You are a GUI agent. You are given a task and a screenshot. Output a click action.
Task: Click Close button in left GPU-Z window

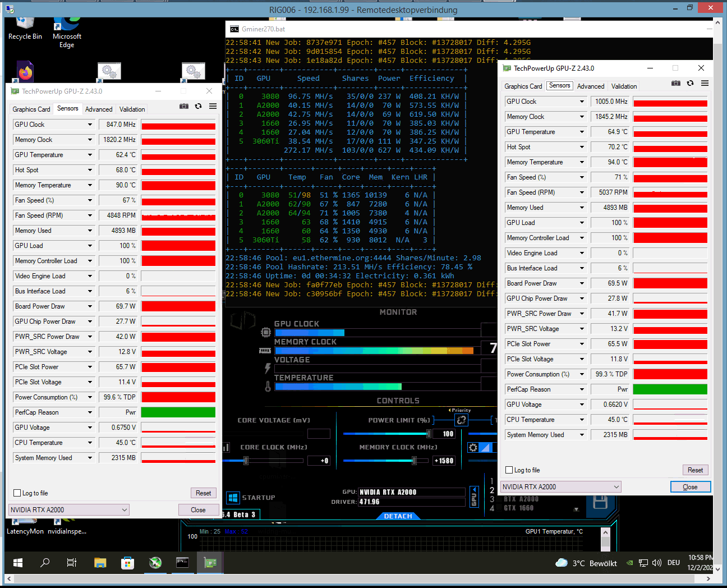(x=198, y=510)
